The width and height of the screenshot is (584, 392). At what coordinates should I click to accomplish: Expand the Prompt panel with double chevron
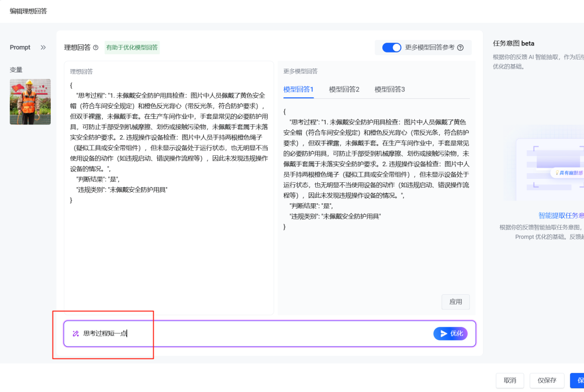43,47
